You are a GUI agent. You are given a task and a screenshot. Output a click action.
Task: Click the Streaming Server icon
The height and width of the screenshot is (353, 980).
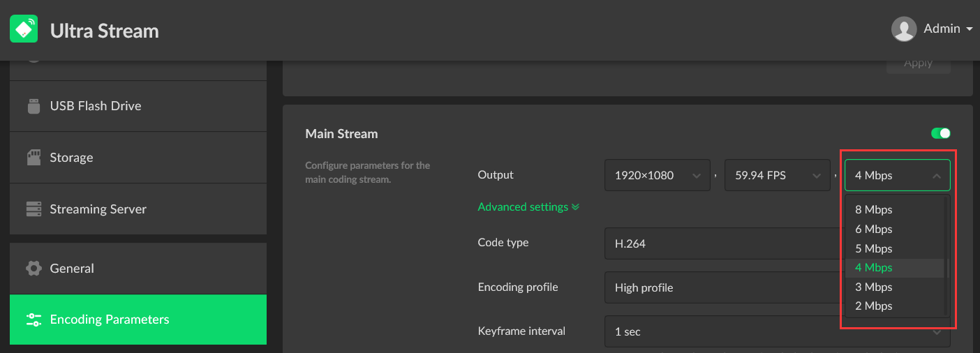(x=34, y=209)
